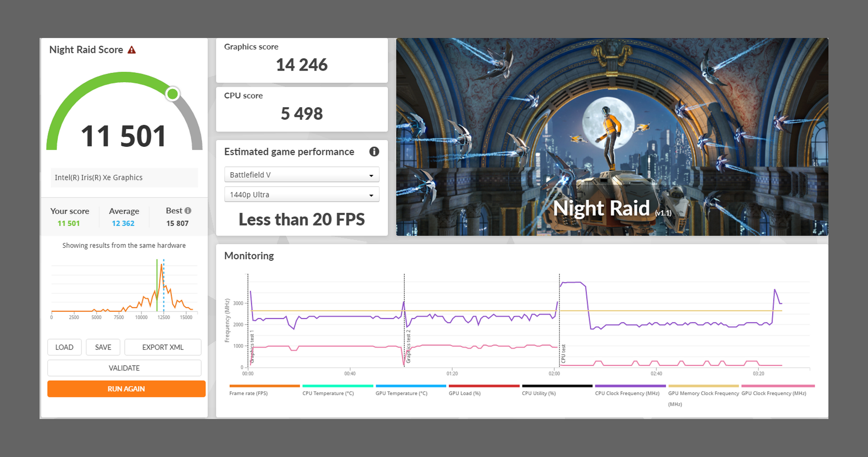Viewport: 868px width, 457px height.
Task: Click the Graphics score value 14 246
Action: [302, 65]
